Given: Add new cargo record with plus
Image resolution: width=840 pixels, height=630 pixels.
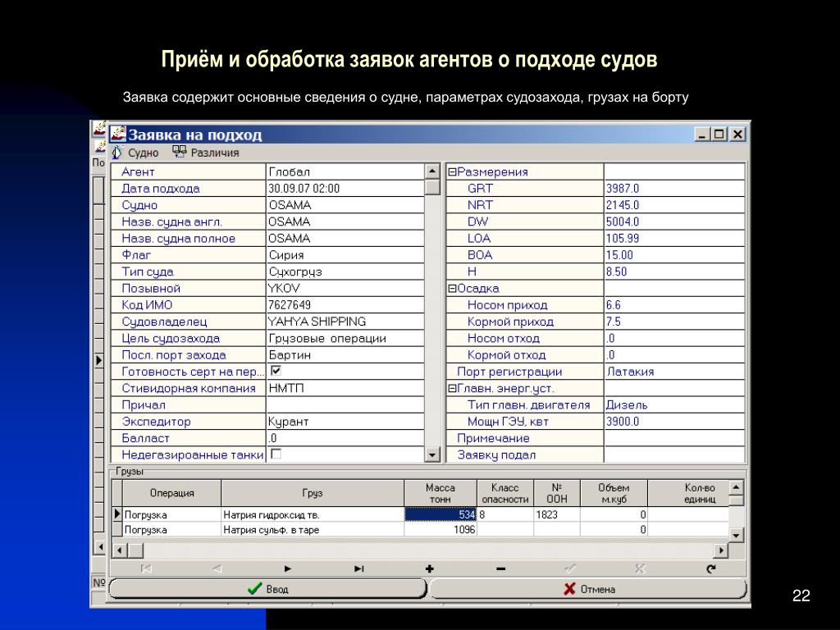Looking at the screenshot, I should click(x=429, y=569).
